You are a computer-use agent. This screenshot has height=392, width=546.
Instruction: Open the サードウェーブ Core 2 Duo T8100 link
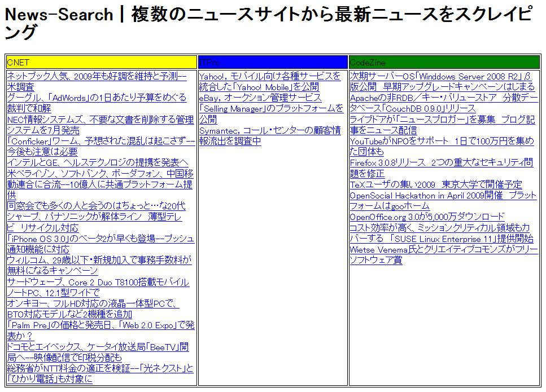point(98,287)
